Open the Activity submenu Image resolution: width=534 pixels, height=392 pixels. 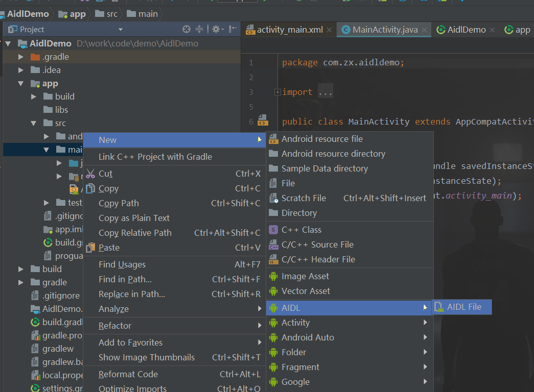point(350,323)
